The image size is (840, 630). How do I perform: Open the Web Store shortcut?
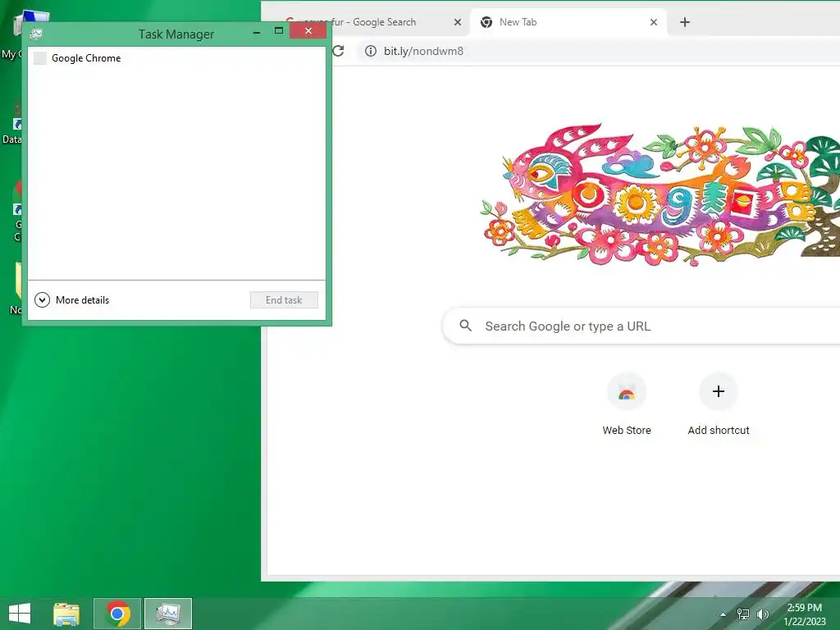pyautogui.click(x=626, y=404)
